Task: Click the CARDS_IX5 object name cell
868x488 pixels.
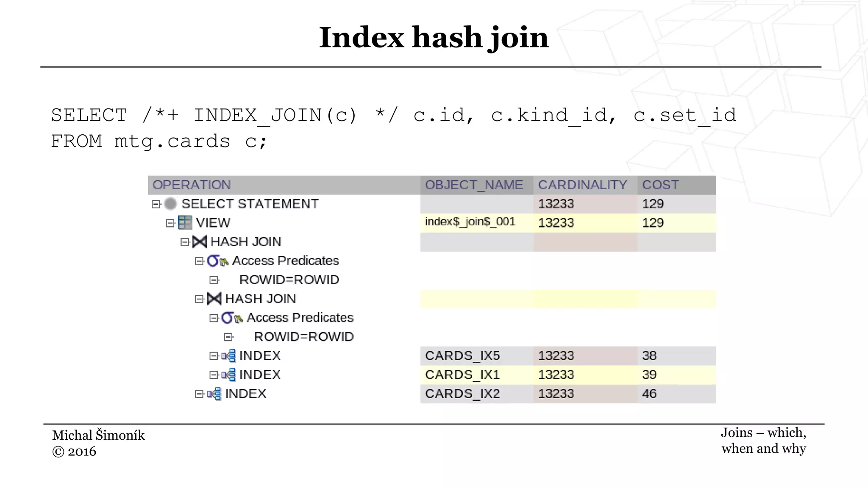Action: click(477, 356)
